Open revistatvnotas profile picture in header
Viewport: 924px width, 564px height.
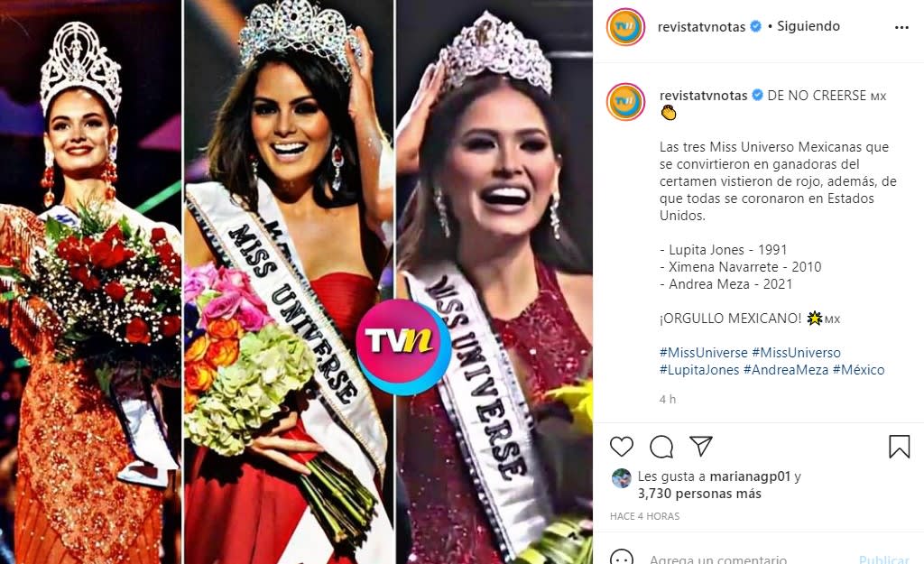click(625, 27)
